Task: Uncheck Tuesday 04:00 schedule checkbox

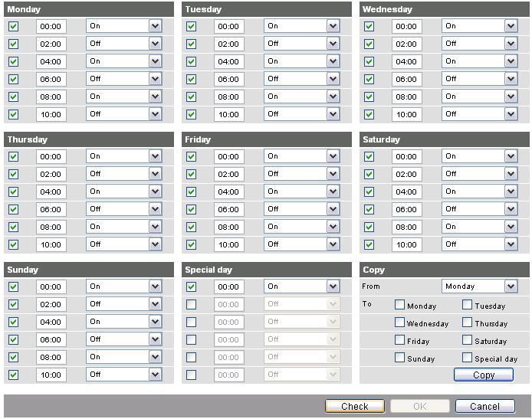Action: coord(191,62)
